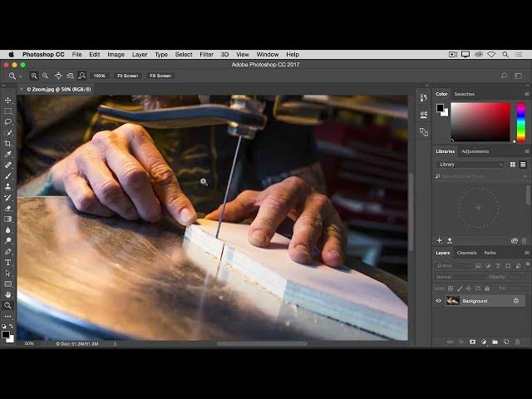Click the Zoom Out magnifier in options bar
This screenshot has width=532, height=399.
(45, 76)
